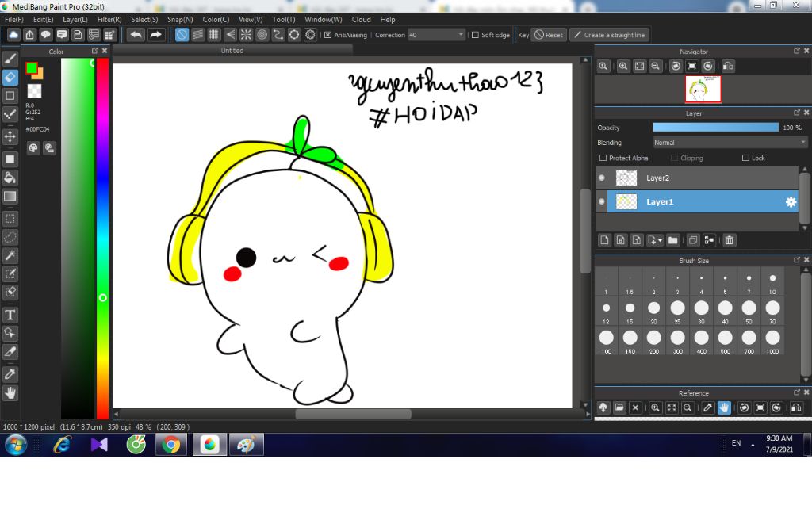The image size is (812, 524).
Task: Click the Navigator preview thumbnail
Action: click(x=703, y=89)
